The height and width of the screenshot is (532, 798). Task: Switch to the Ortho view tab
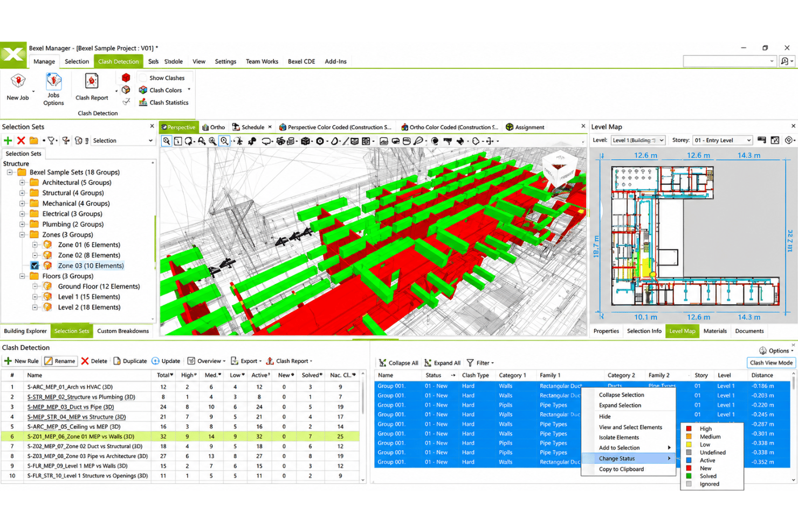(x=214, y=127)
